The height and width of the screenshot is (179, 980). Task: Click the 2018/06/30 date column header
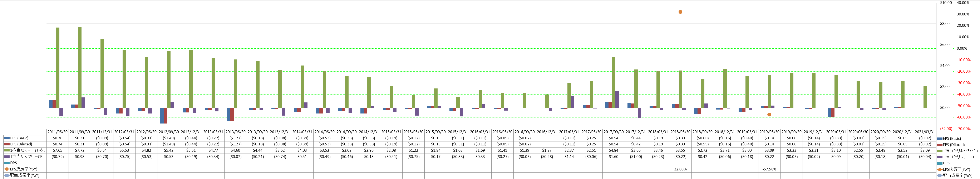680,132
